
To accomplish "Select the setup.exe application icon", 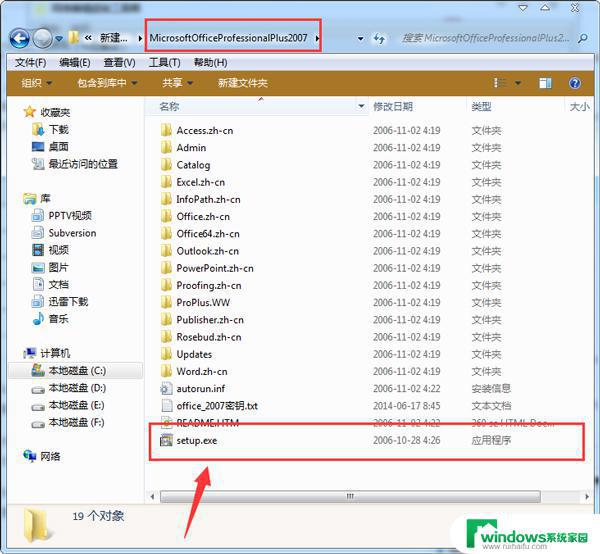I will (166, 440).
